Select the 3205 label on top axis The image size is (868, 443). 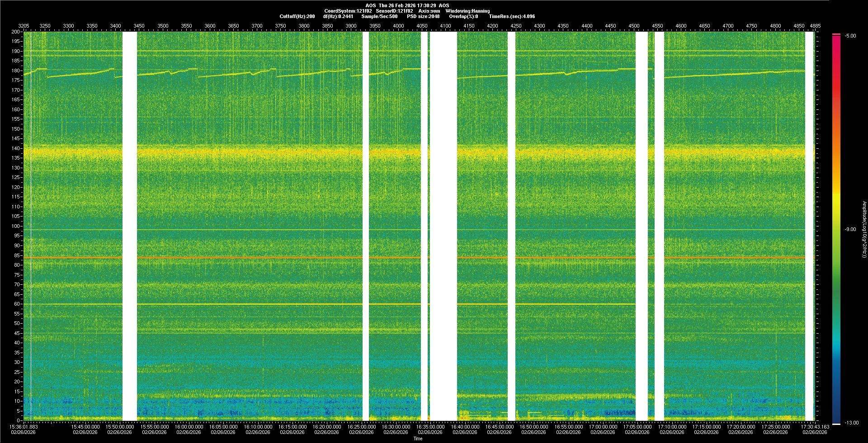pyautogui.click(x=24, y=26)
